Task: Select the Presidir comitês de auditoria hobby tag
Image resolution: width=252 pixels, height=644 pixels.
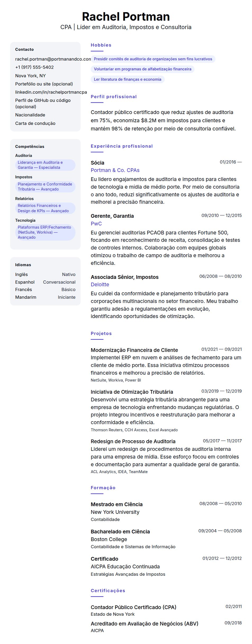Action: 153,59
